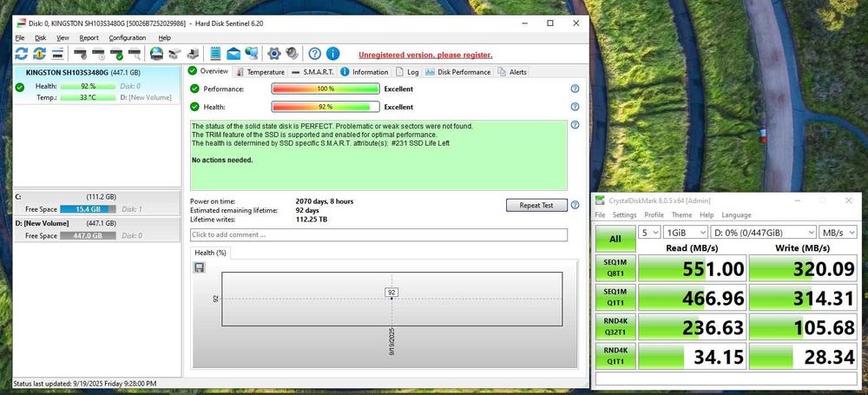
Task: Click the computer-with-disk toolbar icon
Action: pos(193,54)
